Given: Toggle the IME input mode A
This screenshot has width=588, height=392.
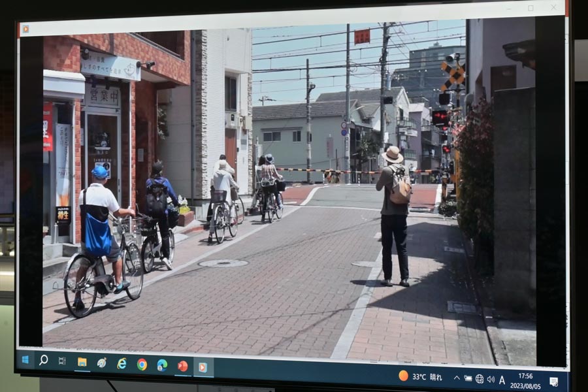Looking at the screenshot, I should coord(502,380).
